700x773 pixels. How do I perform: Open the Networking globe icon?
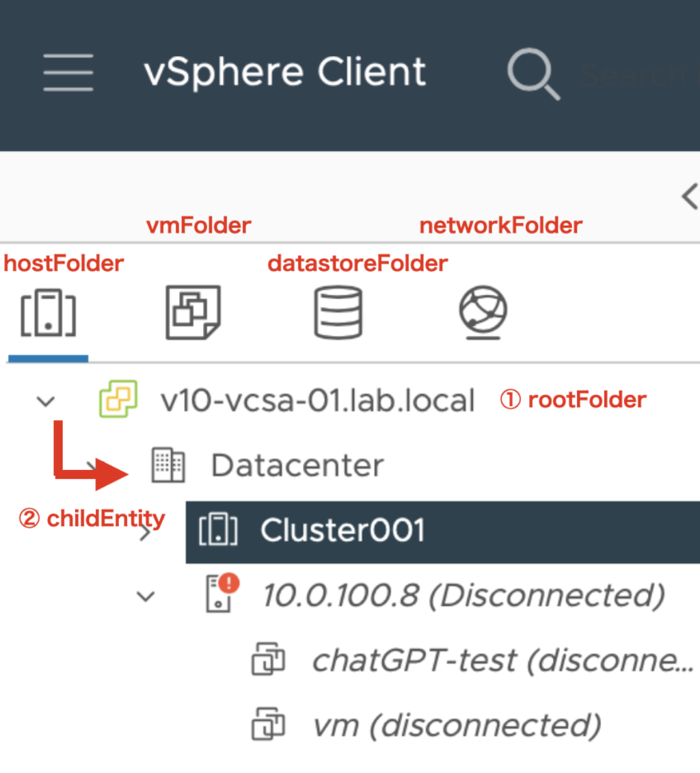click(x=483, y=312)
